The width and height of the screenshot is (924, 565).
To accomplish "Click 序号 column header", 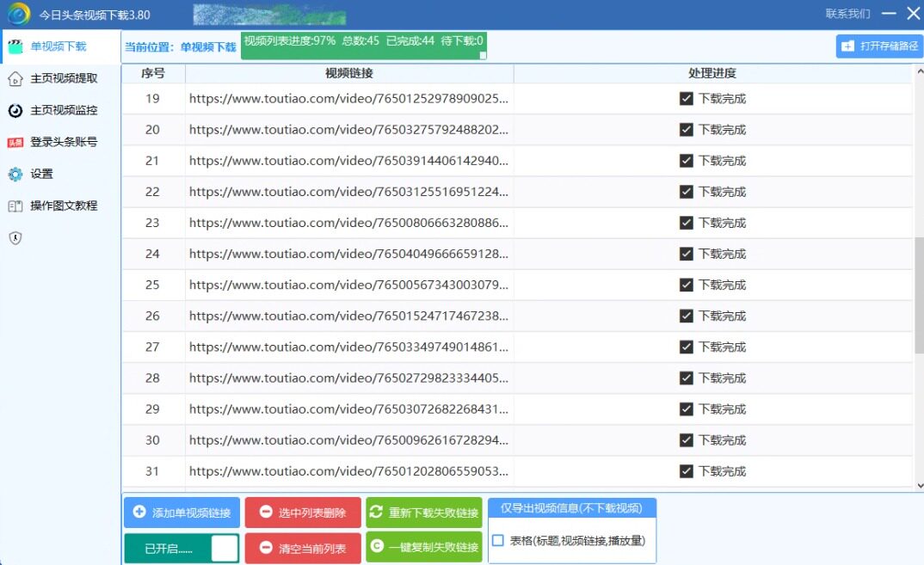I will point(153,73).
